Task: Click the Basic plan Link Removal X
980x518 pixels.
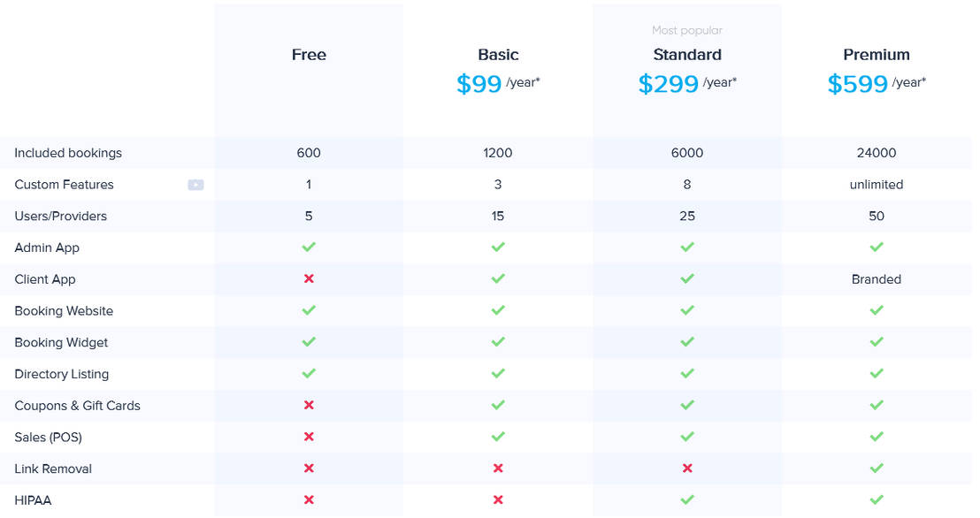Action: (x=498, y=468)
